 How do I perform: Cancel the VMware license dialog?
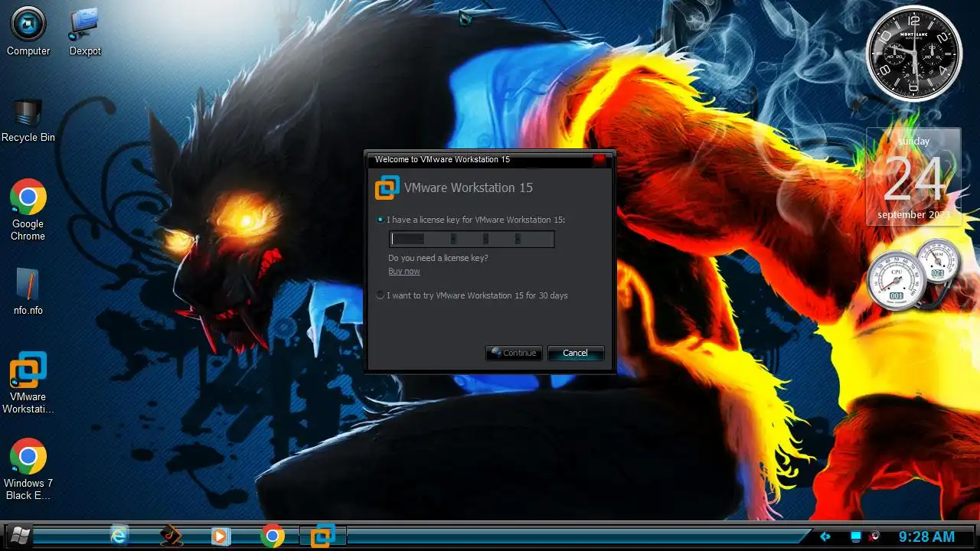576,353
